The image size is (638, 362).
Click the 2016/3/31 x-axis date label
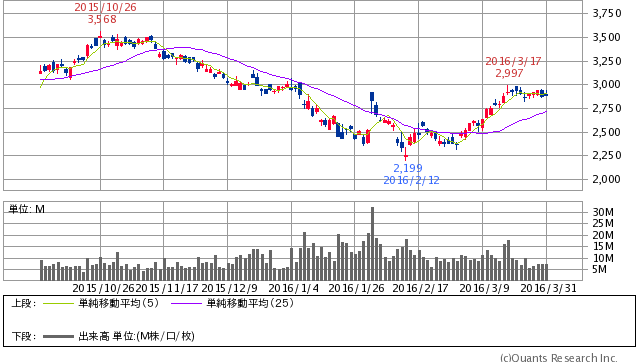(x=548, y=288)
